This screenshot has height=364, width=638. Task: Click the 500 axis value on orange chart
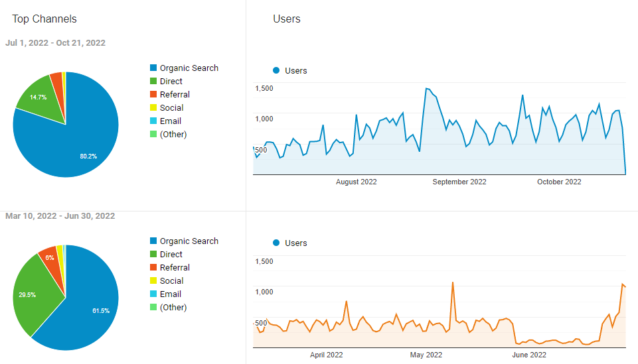[261, 323]
